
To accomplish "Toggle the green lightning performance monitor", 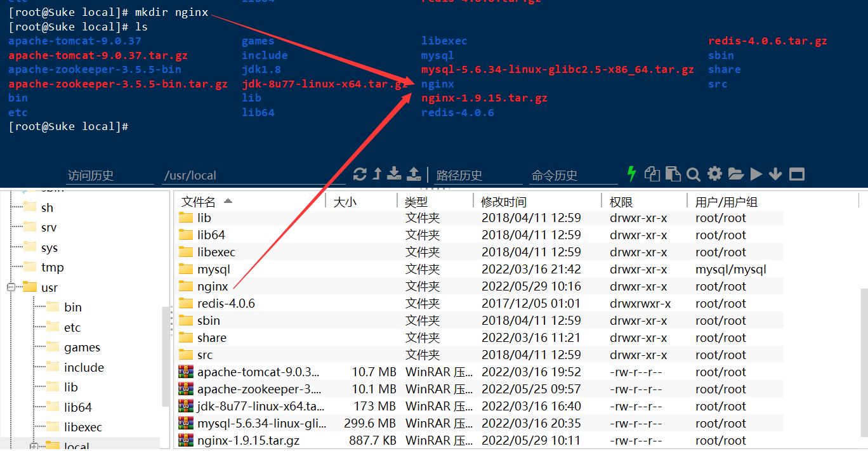I will tap(632, 174).
